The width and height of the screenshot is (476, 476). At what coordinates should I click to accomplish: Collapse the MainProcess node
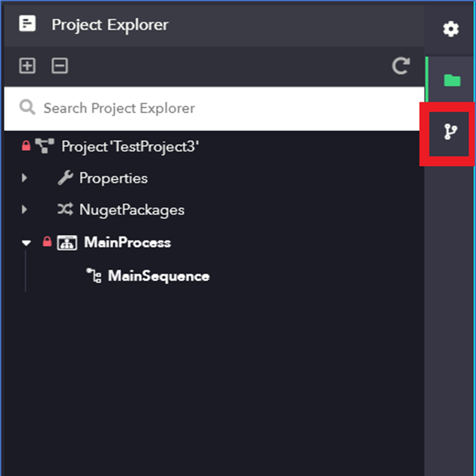(26, 243)
